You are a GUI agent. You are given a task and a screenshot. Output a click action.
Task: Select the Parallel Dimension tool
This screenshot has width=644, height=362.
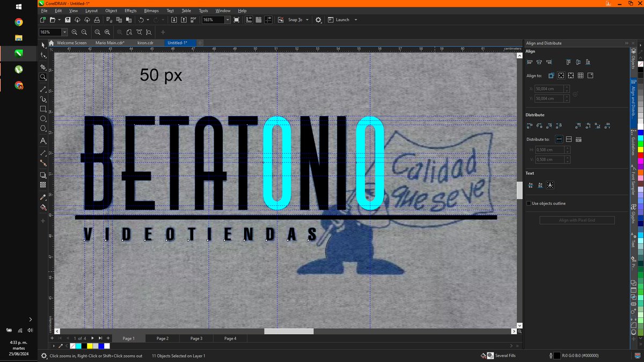click(x=43, y=153)
